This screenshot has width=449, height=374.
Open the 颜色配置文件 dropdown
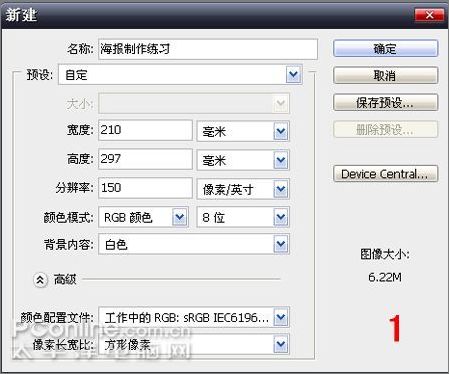click(194, 317)
